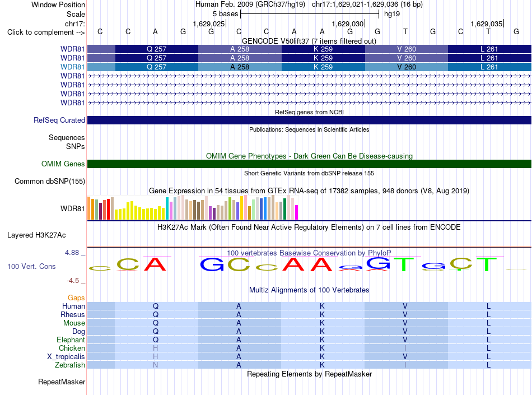The width and height of the screenshot is (532, 395).
Task: Select the Zebrafish species row label
Action: pos(69,365)
